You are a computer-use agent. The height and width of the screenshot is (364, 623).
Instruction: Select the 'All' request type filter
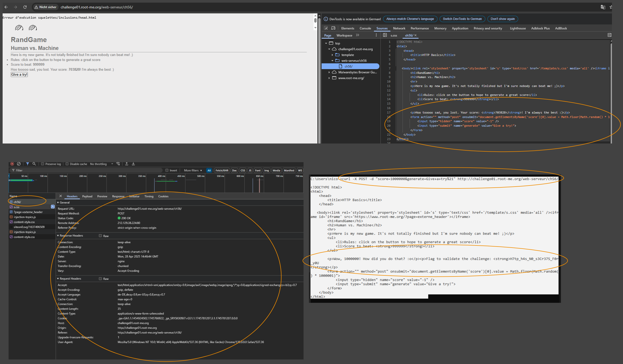209,170
